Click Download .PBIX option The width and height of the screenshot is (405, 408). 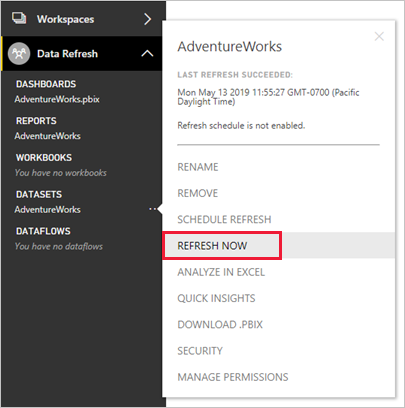click(x=220, y=325)
